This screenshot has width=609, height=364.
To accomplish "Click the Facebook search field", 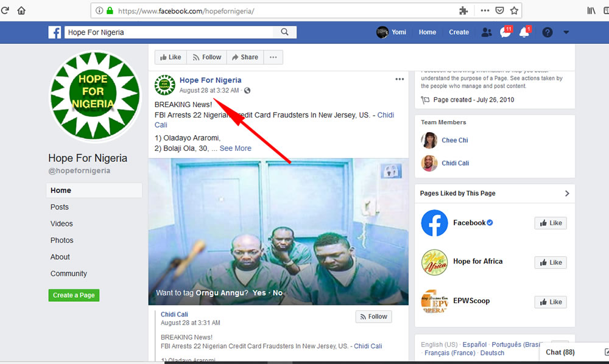I will point(169,32).
